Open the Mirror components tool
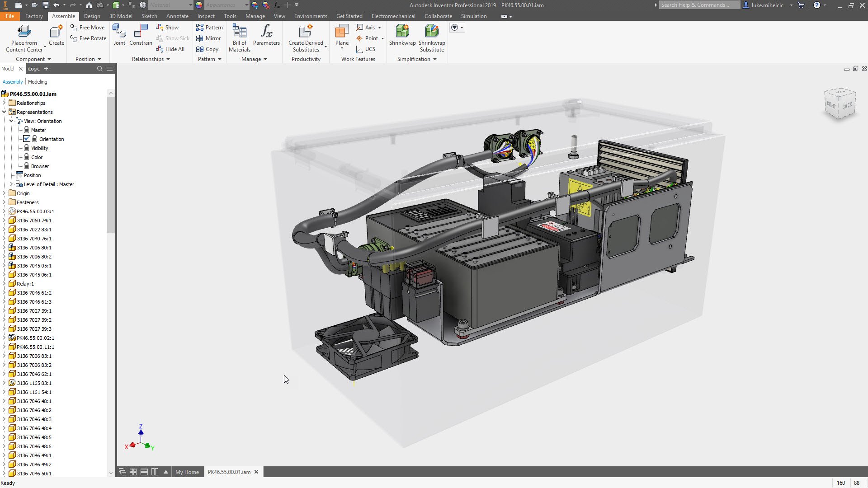The image size is (868, 488). click(x=208, y=38)
